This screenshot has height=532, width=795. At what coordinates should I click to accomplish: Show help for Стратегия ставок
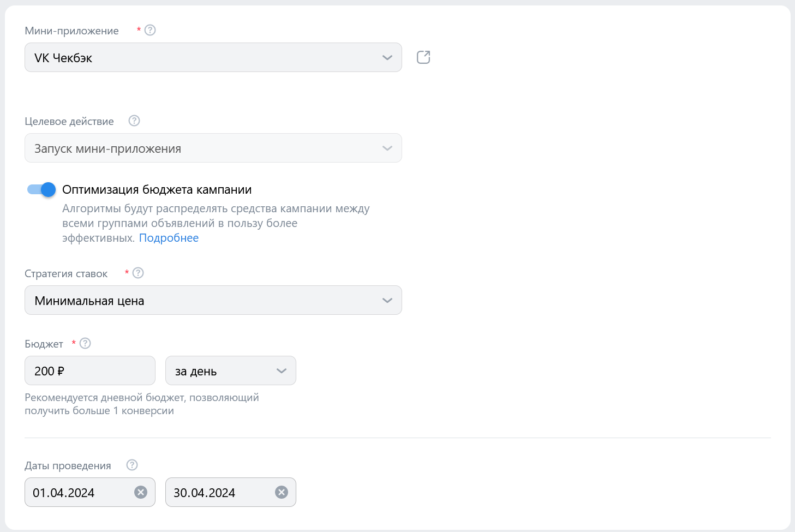click(138, 273)
